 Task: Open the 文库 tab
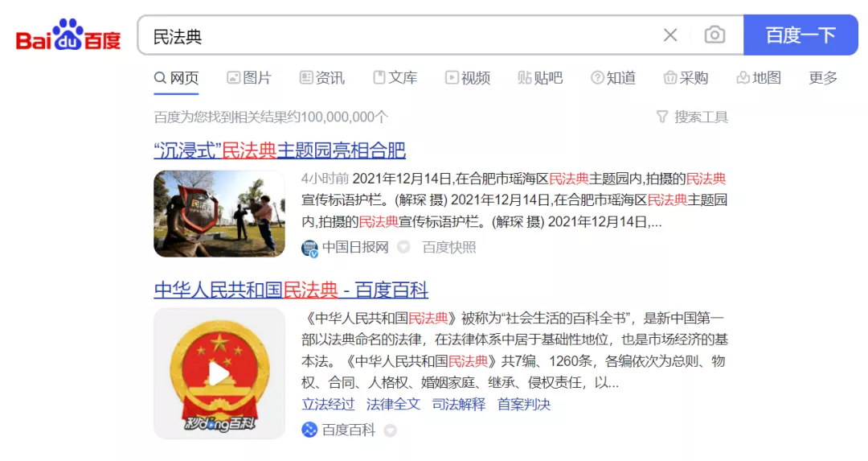coord(395,78)
